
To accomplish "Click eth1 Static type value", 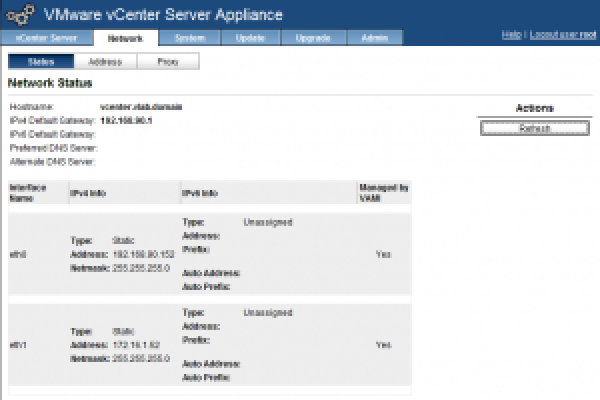I will point(123,331).
